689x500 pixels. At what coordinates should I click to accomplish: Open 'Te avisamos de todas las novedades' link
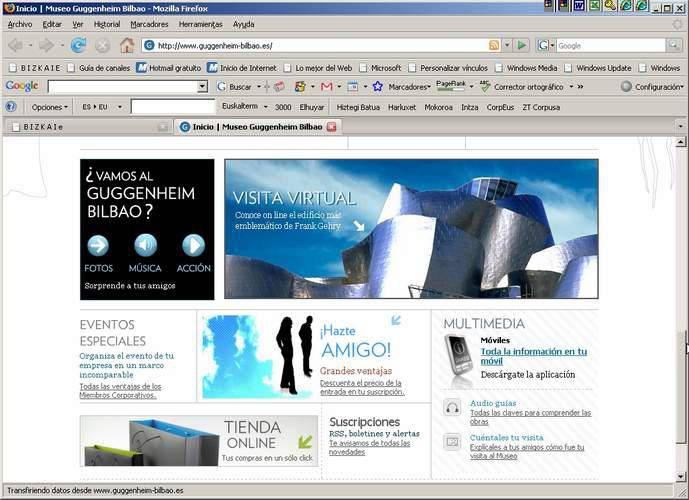370,447
